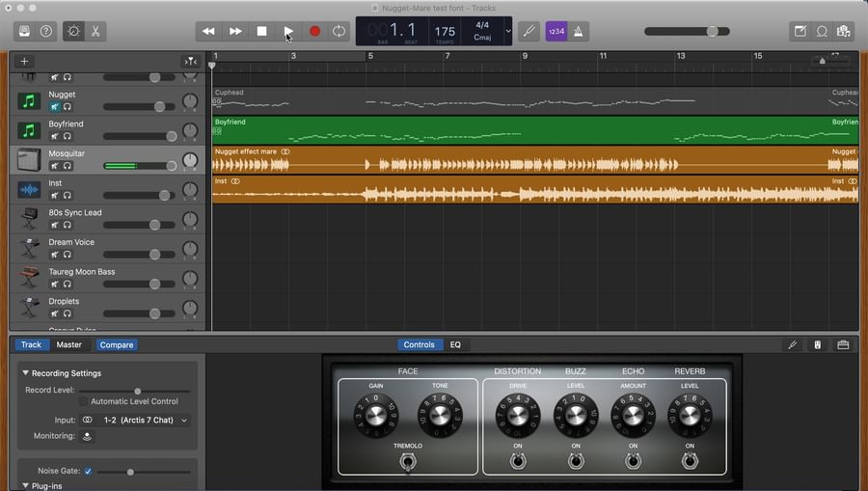This screenshot has height=491, width=868.
Task: Click the Compare button
Action: click(117, 345)
